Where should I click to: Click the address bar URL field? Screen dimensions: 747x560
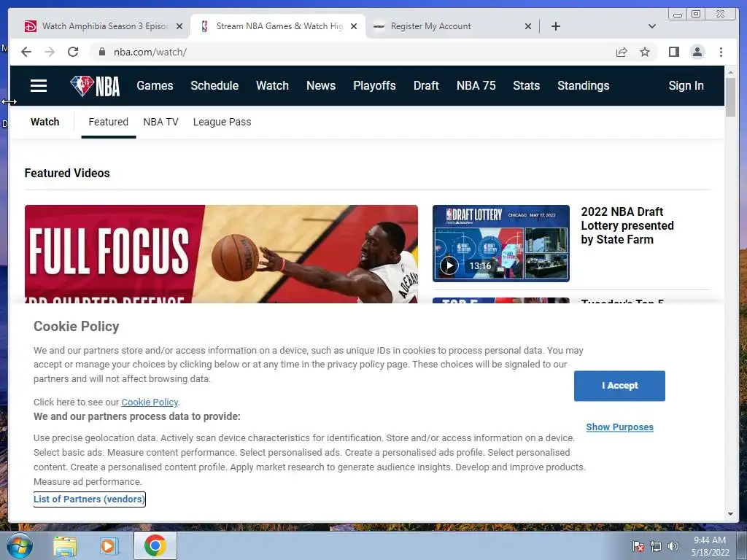[x=352, y=52]
